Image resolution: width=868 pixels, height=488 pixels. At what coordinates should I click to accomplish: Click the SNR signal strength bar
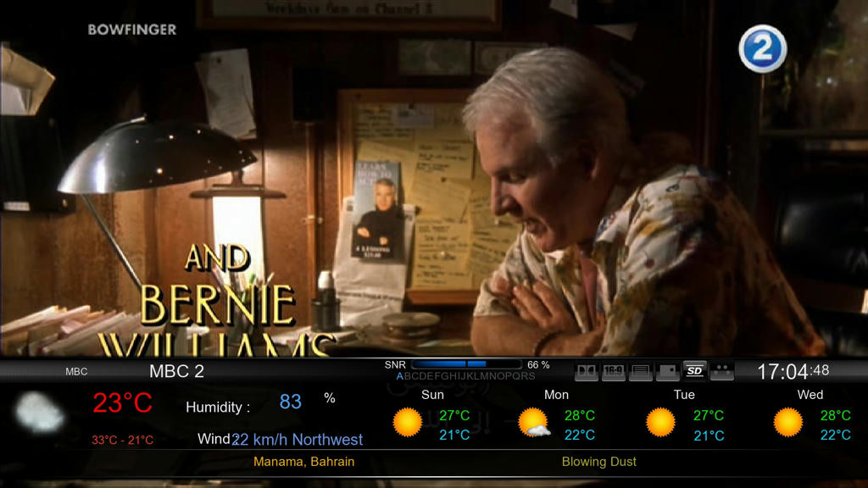click(x=467, y=364)
